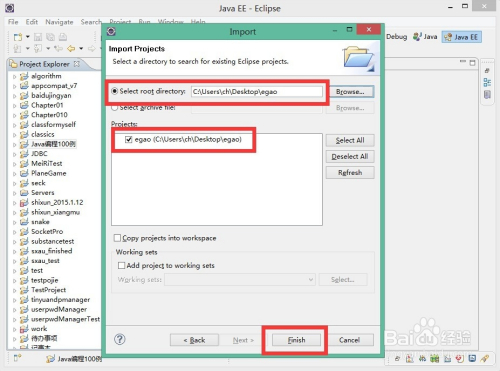Click Cancel in Import dialog
Image resolution: width=500 pixels, height=371 pixels.
pyautogui.click(x=349, y=340)
